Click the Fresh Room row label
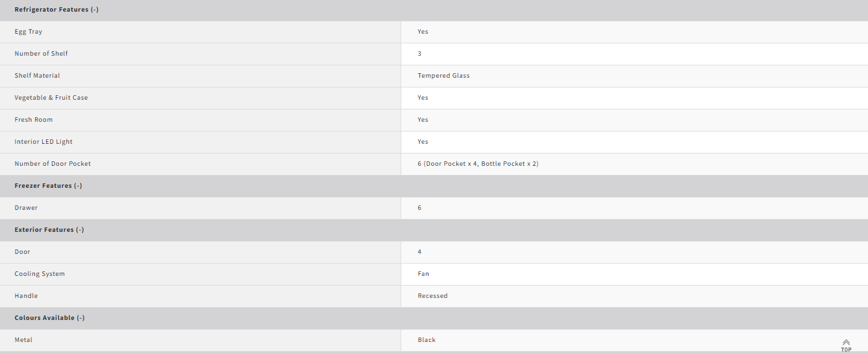The width and height of the screenshot is (868, 353). click(34, 120)
